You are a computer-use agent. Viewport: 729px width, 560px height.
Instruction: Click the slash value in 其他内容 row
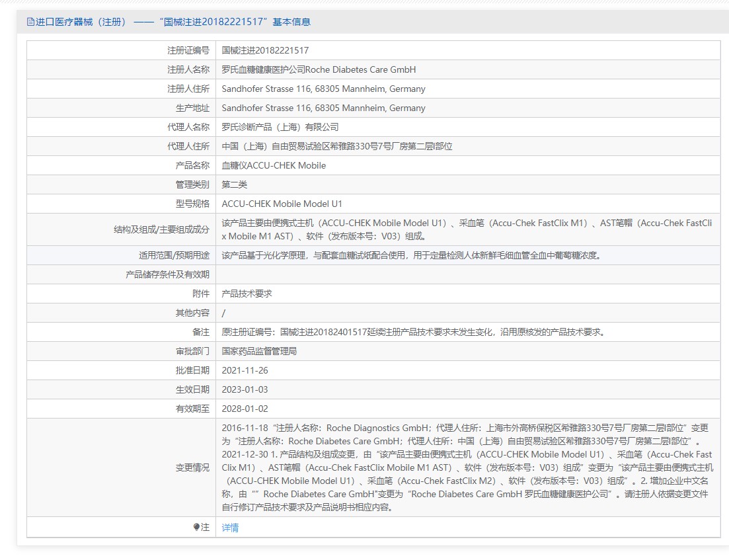(x=223, y=313)
